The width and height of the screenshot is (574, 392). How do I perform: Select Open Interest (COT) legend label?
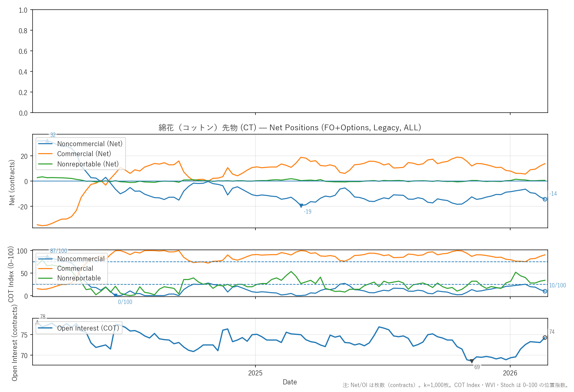tap(88, 328)
